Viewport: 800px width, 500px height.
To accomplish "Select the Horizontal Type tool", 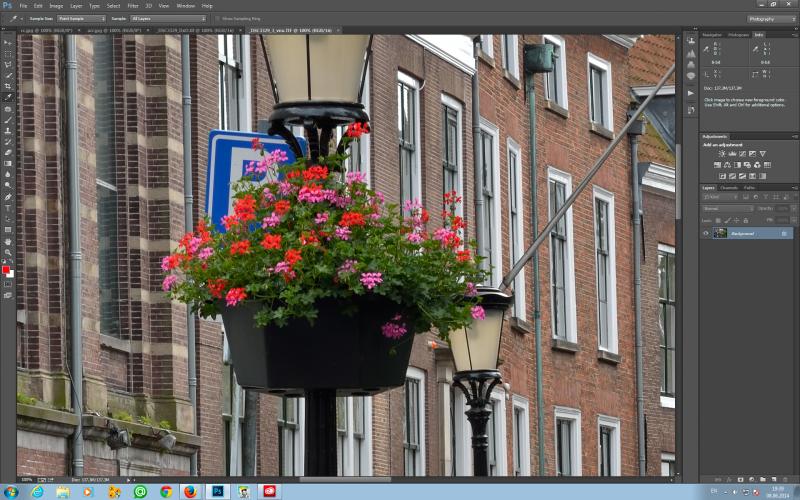I will click(x=8, y=208).
